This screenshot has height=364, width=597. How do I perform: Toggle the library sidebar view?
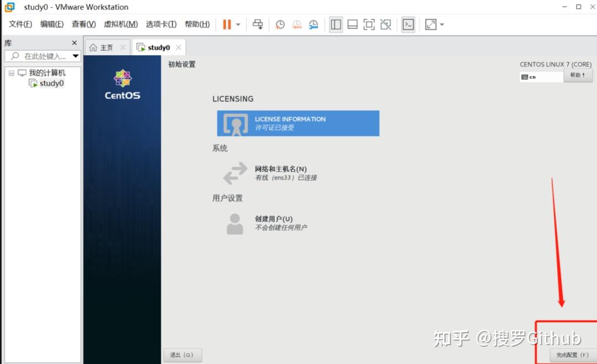[x=336, y=25]
